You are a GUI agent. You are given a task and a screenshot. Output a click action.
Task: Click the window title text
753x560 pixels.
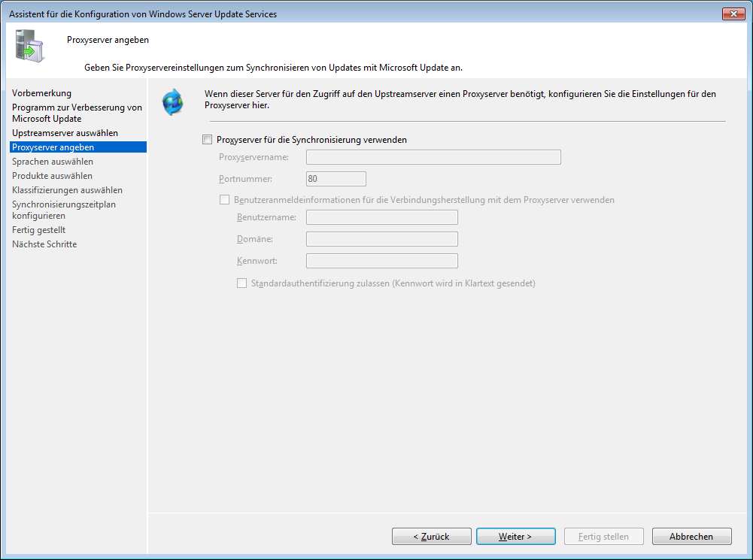[143, 14]
